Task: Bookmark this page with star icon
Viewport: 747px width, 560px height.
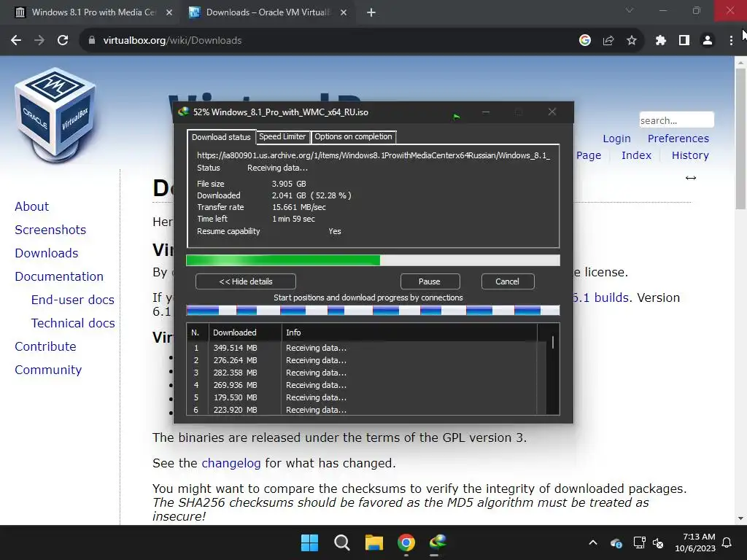Action: coord(632,41)
